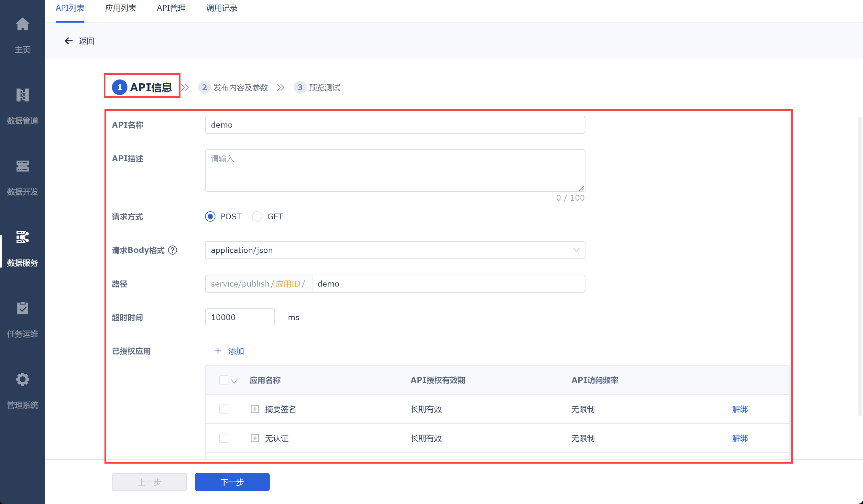Open the Data Pipeline (数据管道) sidebar icon
The width and height of the screenshot is (863, 504).
(x=23, y=95)
